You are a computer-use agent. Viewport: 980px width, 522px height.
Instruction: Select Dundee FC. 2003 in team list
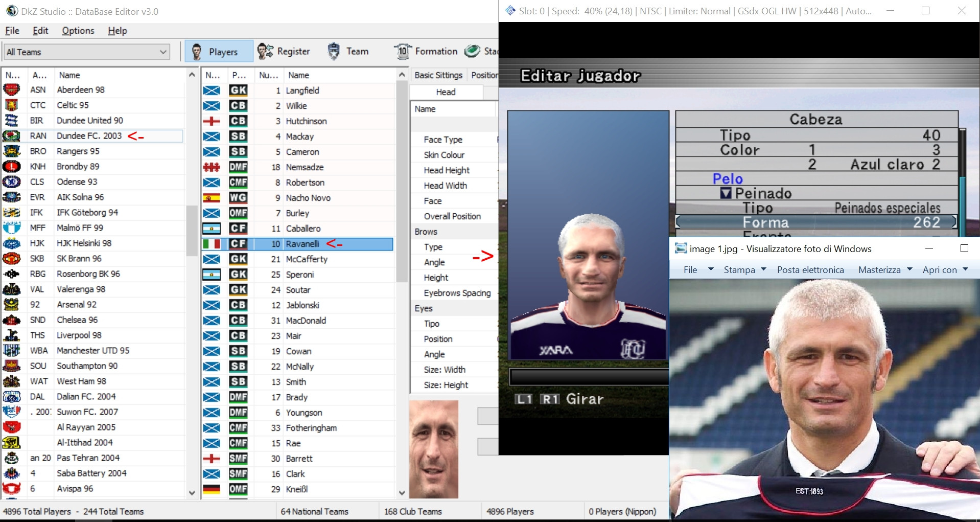(92, 136)
